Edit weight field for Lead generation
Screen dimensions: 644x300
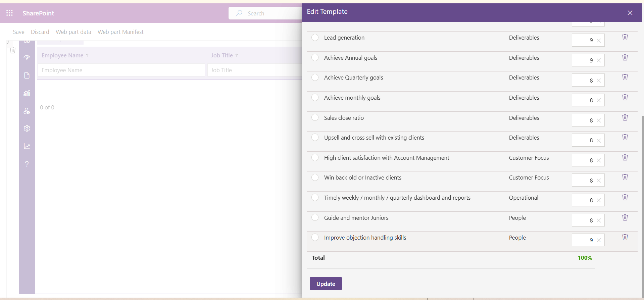(588, 40)
